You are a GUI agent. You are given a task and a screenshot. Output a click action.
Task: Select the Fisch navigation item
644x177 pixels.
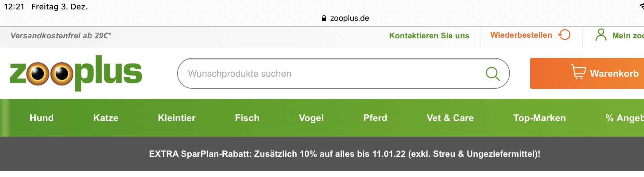click(247, 118)
